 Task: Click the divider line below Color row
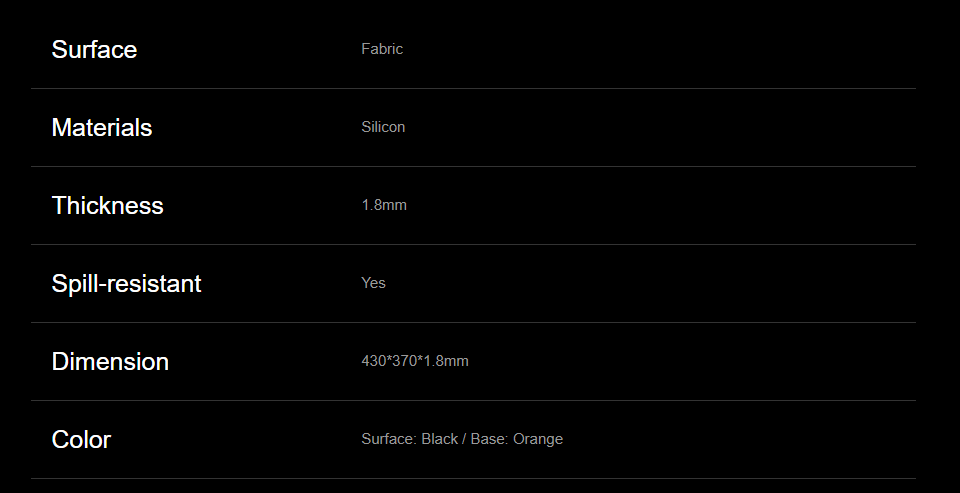[x=473, y=478]
